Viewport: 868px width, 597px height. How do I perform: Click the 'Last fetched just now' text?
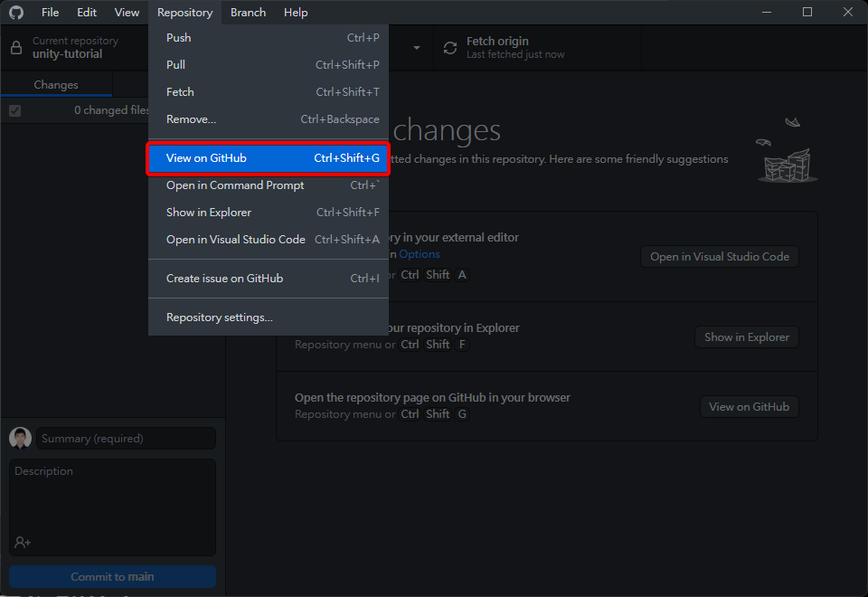(x=515, y=55)
